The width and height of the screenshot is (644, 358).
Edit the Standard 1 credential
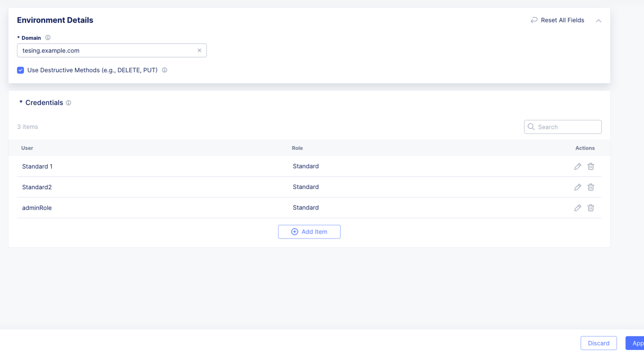pyautogui.click(x=577, y=166)
